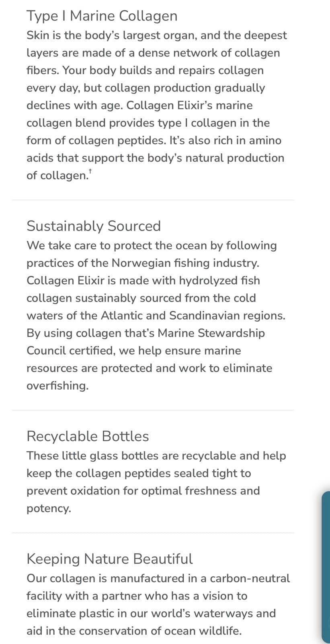Click the word 'potency.' under Recyclable Bottles
The image size is (330, 644).
pos(49,508)
